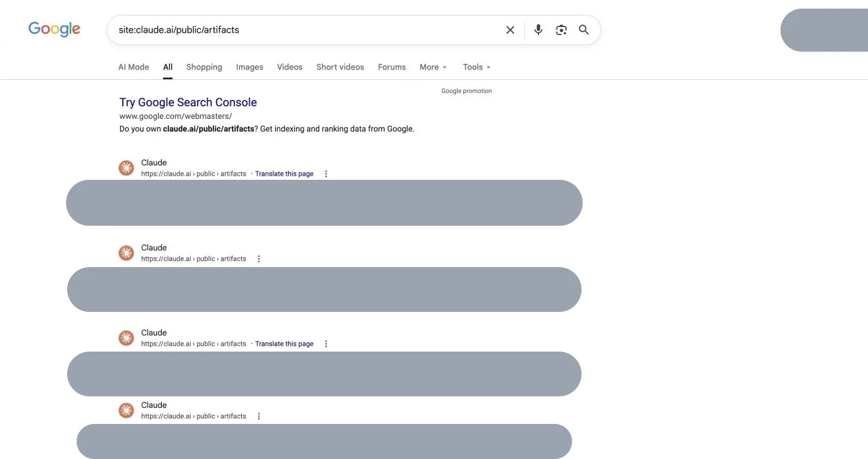868x459 pixels.
Task: Select the All results tab
Action: coord(168,67)
